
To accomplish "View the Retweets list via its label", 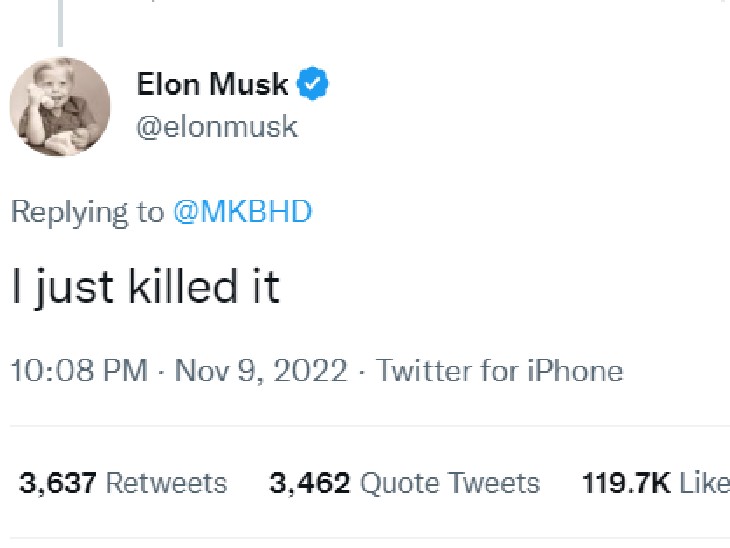I will click(166, 484).
